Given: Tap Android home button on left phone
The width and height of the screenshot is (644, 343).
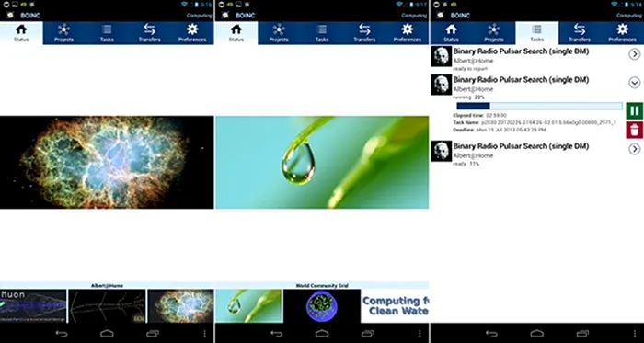Looking at the screenshot, I should pyautogui.click(x=107, y=334).
